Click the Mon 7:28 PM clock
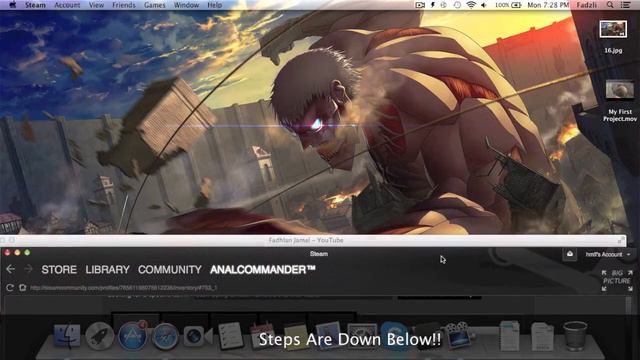Viewport: 640px width, 360px height. 548,5
